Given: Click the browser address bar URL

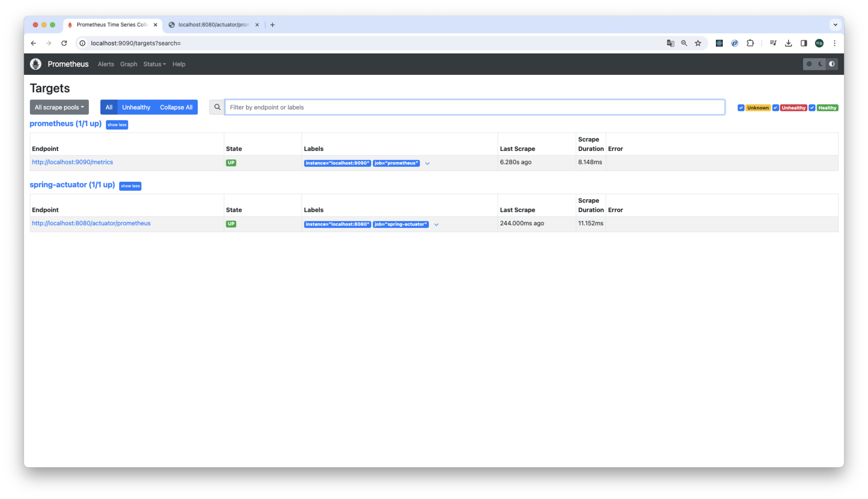Looking at the screenshot, I should click(136, 43).
